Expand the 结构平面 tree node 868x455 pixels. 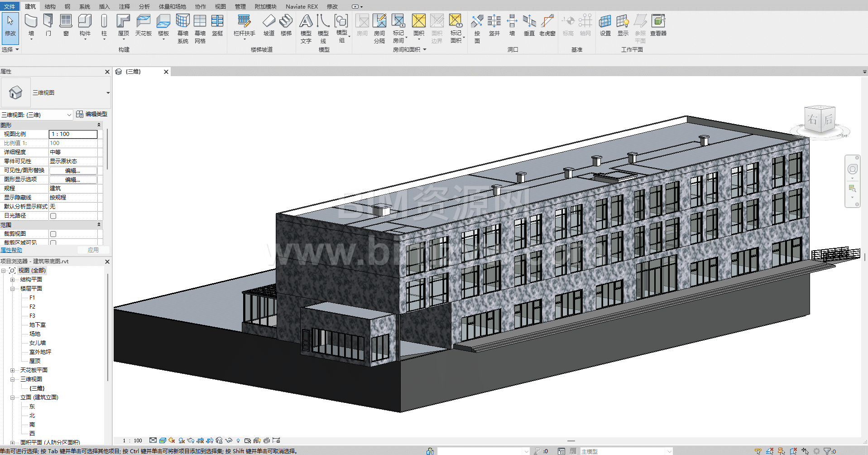pyautogui.click(x=13, y=280)
